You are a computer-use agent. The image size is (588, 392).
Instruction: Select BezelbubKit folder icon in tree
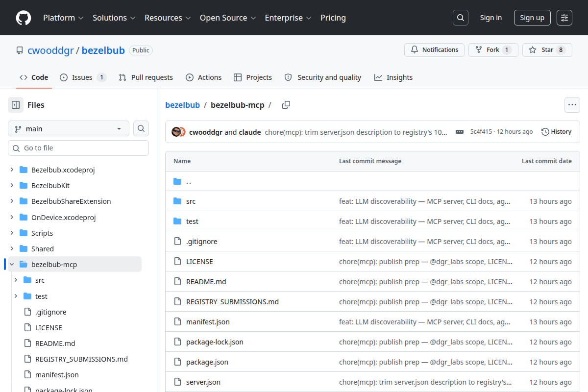23,186
